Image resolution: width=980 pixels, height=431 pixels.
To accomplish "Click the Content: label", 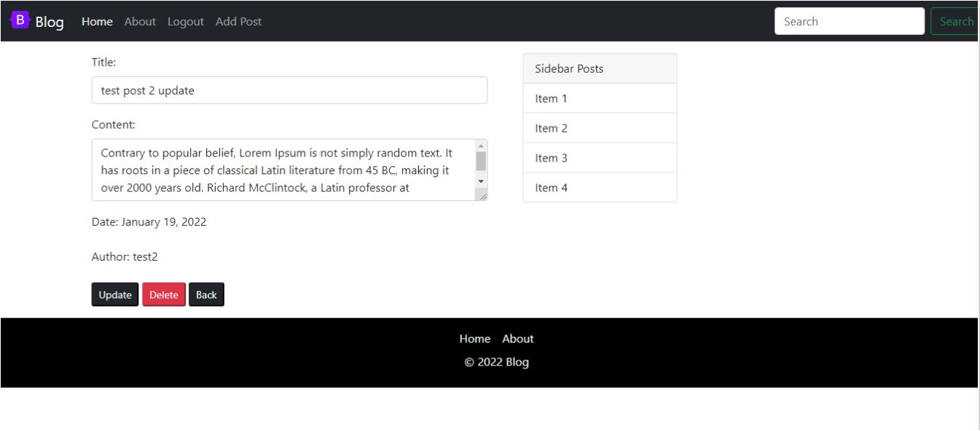I will coord(114,124).
